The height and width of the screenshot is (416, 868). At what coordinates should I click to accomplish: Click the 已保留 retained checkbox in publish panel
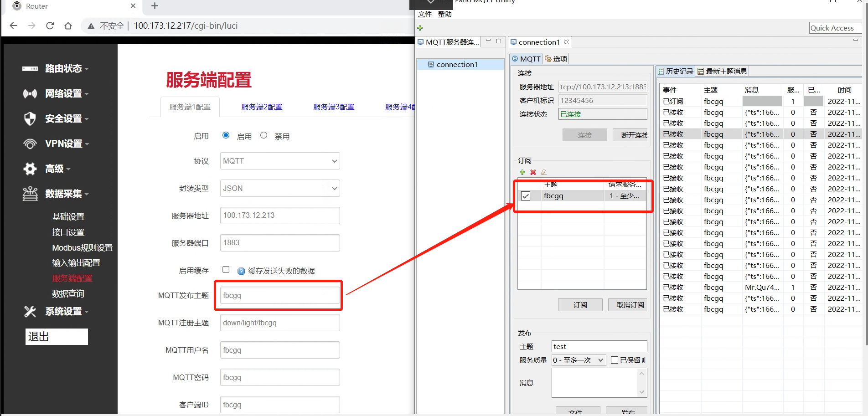point(614,360)
